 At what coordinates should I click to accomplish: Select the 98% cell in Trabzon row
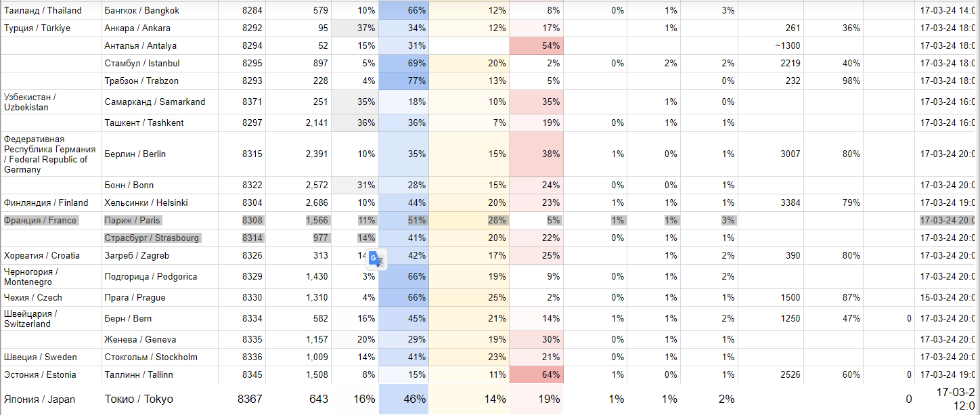pos(834,81)
